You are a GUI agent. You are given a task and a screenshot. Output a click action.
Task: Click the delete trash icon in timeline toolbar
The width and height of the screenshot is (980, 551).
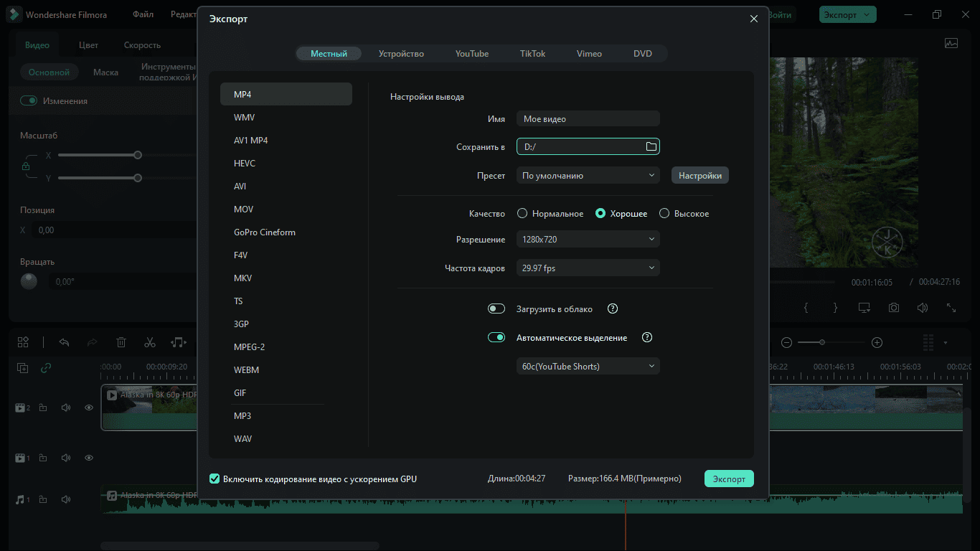click(x=121, y=342)
